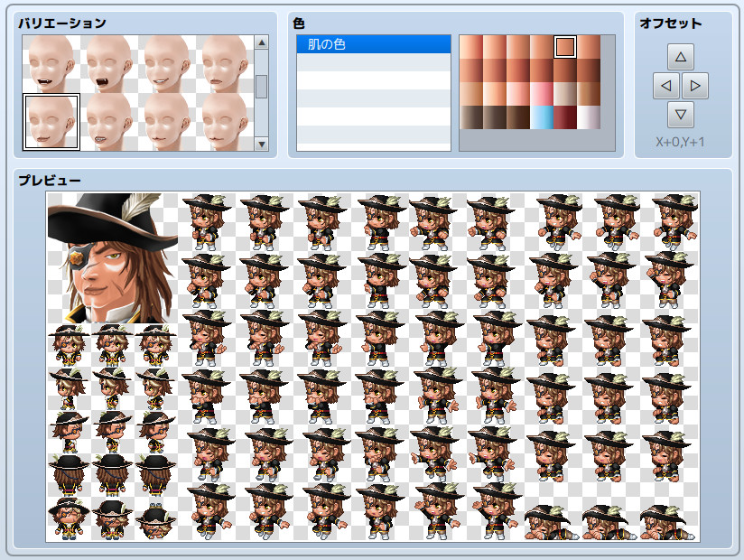Choose the dark red swatch in the bottom row
The image size is (744, 560).
[x=566, y=115]
